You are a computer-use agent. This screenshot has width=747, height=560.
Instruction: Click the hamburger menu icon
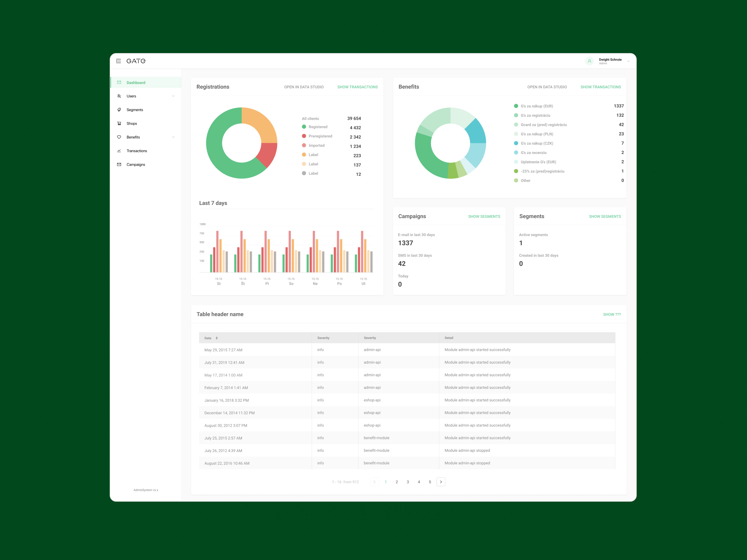(x=118, y=61)
